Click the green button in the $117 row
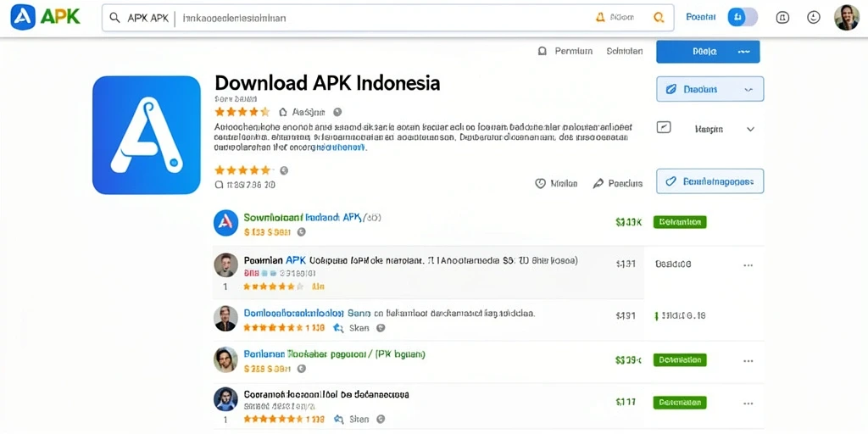The height and width of the screenshot is (434, 868). [680, 402]
